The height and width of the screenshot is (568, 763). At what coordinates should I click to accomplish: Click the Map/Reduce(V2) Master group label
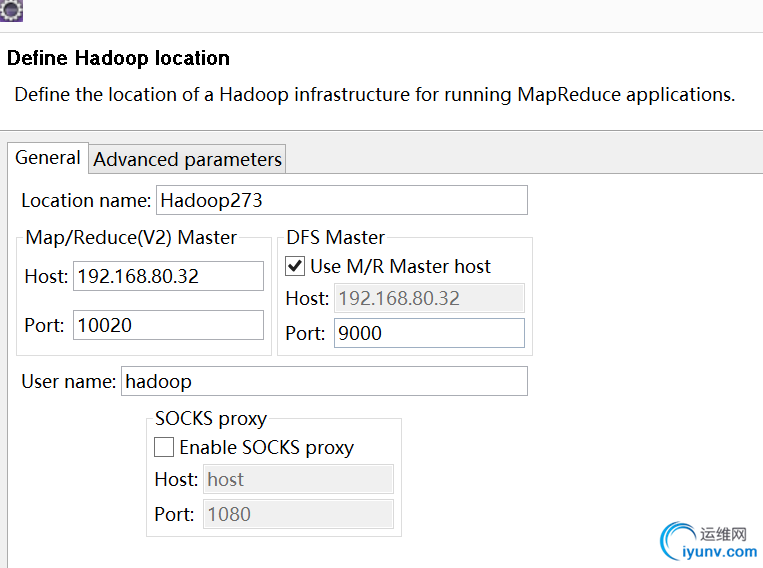click(132, 237)
